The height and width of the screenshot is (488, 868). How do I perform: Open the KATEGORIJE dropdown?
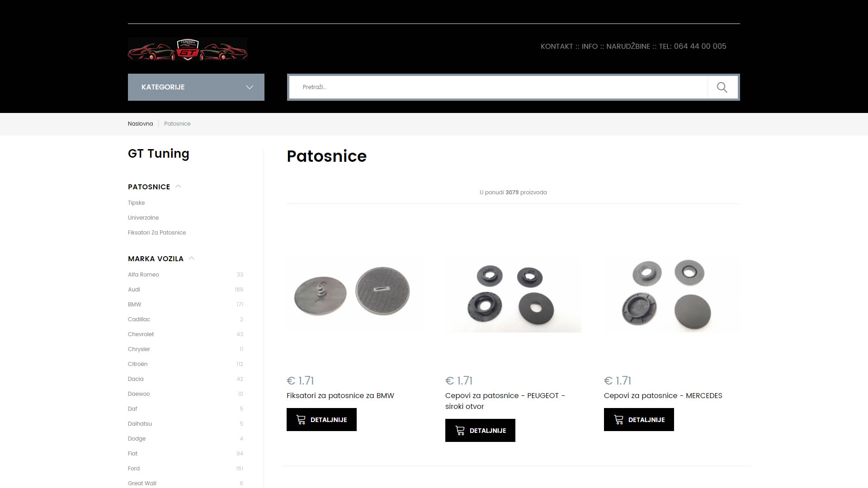tap(196, 87)
